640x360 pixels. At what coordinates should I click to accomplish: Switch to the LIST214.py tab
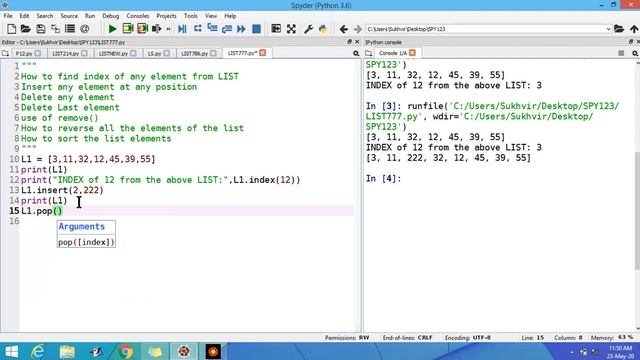tap(65, 53)
